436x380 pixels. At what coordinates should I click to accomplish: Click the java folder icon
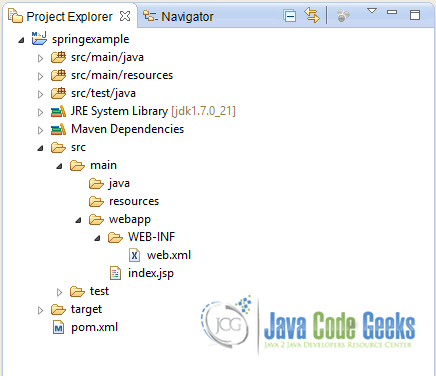[96, 183]
